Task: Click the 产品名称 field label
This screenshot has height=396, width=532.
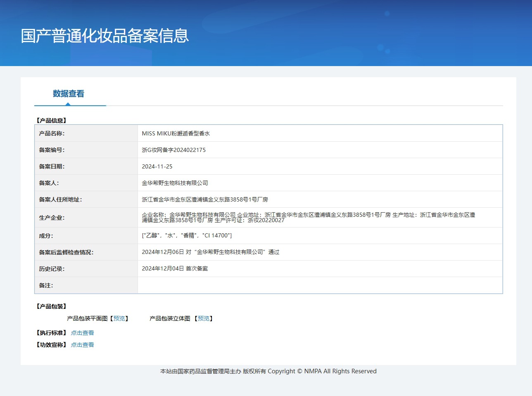Action: point(52,133)
